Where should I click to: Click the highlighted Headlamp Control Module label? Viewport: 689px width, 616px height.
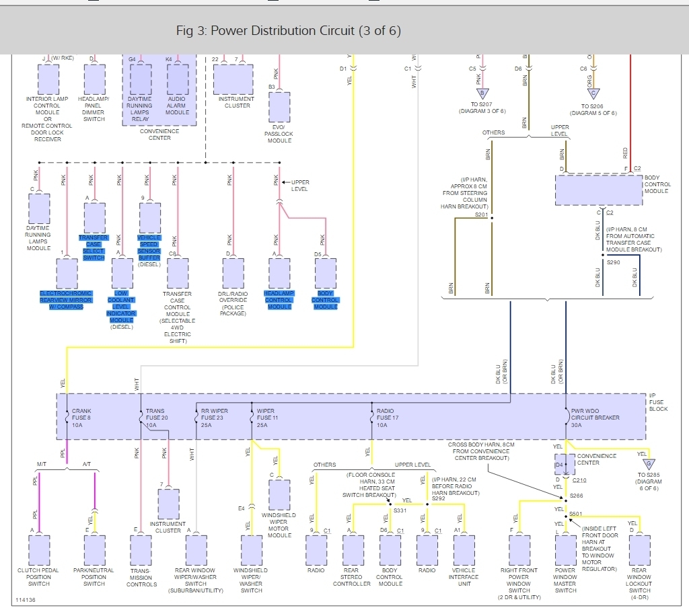tap(279, 300)
